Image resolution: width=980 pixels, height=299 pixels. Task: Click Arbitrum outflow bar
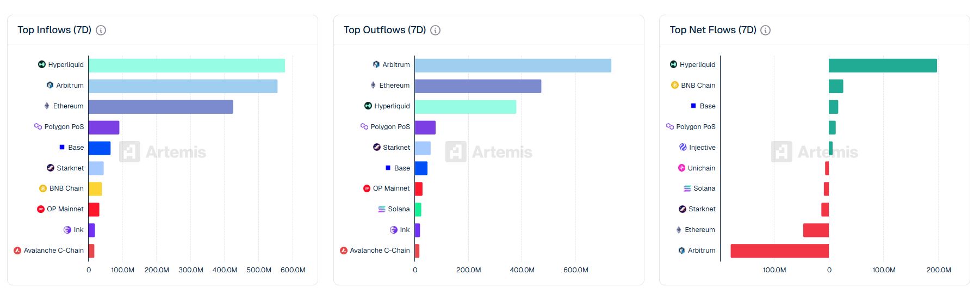[512, 65]
